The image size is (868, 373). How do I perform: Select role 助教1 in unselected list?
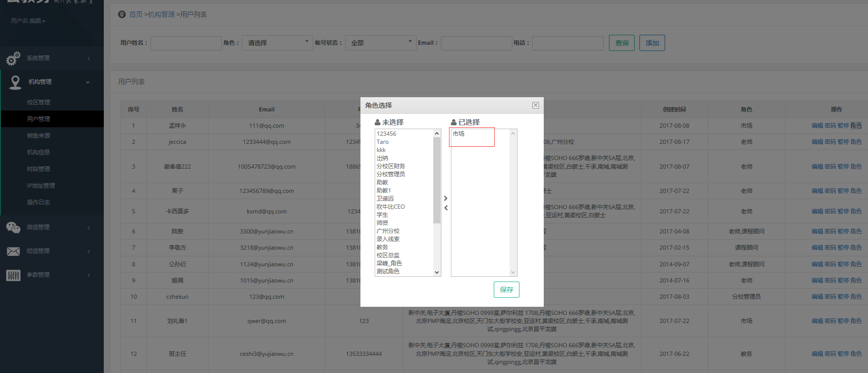click(x=404, y=191)
